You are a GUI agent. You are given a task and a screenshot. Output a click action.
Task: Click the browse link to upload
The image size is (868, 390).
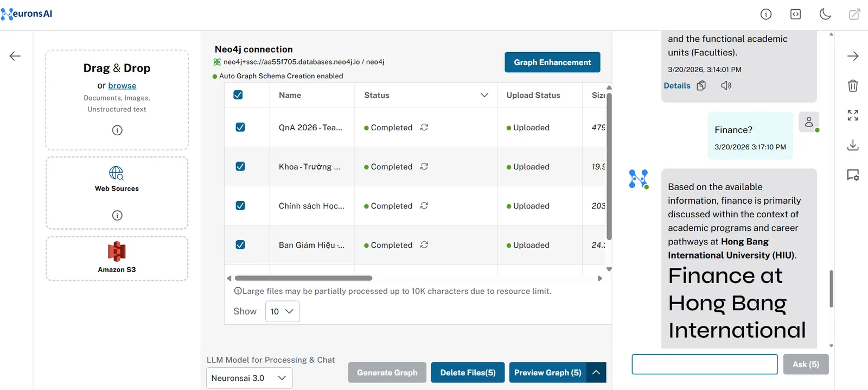[122, 85]
